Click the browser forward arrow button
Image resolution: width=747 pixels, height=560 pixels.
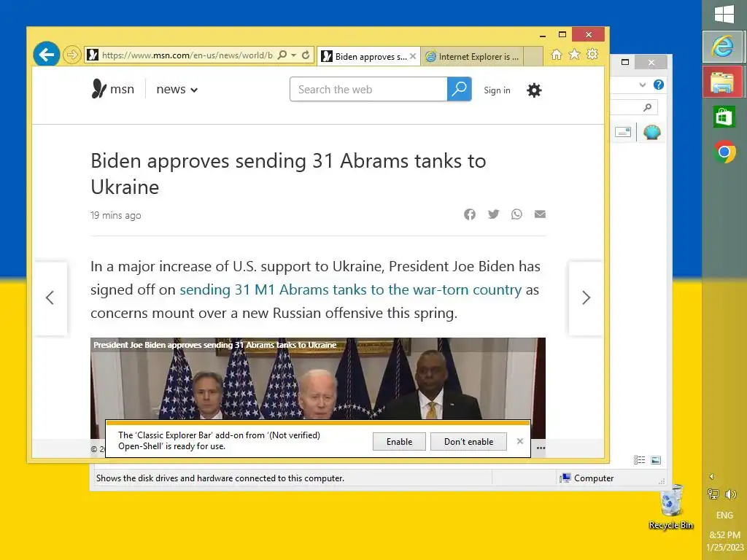click(71, 55)
